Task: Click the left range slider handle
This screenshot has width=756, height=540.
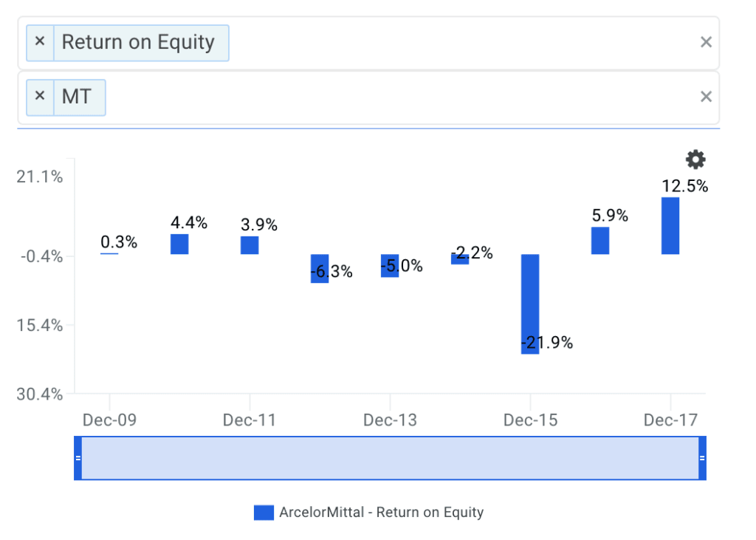Action: pyautogui.click(x=78, y=458)
